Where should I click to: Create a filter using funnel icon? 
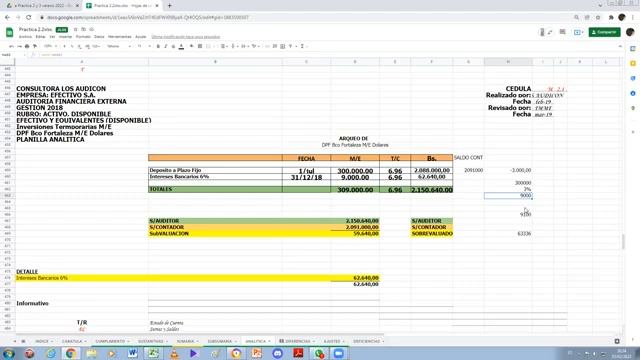(x=290, y=47)
